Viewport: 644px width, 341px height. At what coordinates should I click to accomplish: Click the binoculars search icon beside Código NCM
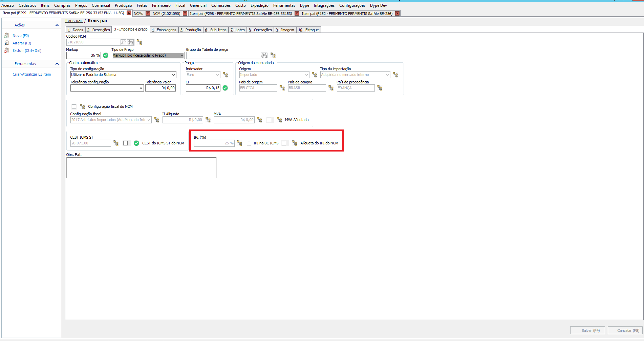coord(130,42)
